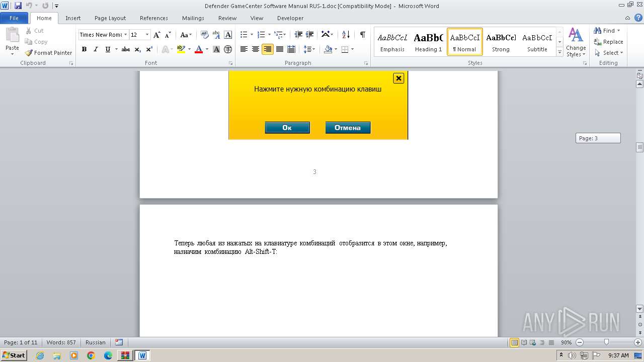The width and height of the screenshot is (644, 362).
Task: Click the Decrease Indent icon
Action: pos(298,35)
